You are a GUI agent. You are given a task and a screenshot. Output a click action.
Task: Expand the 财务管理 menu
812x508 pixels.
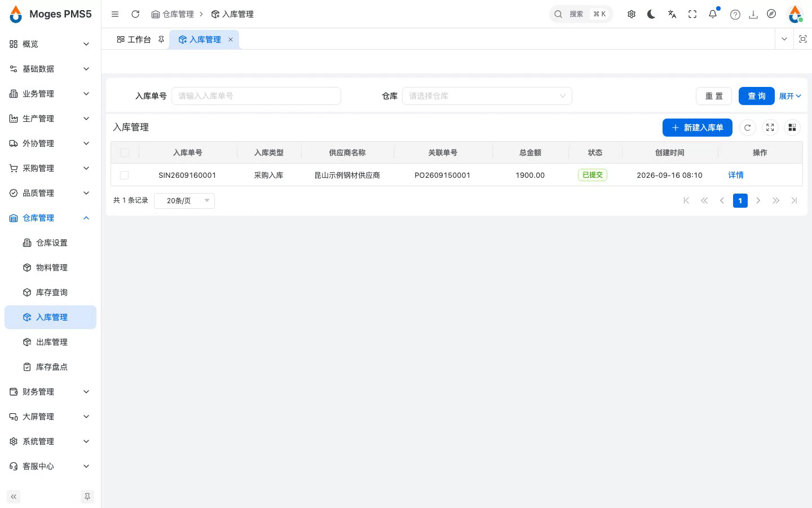50,392
